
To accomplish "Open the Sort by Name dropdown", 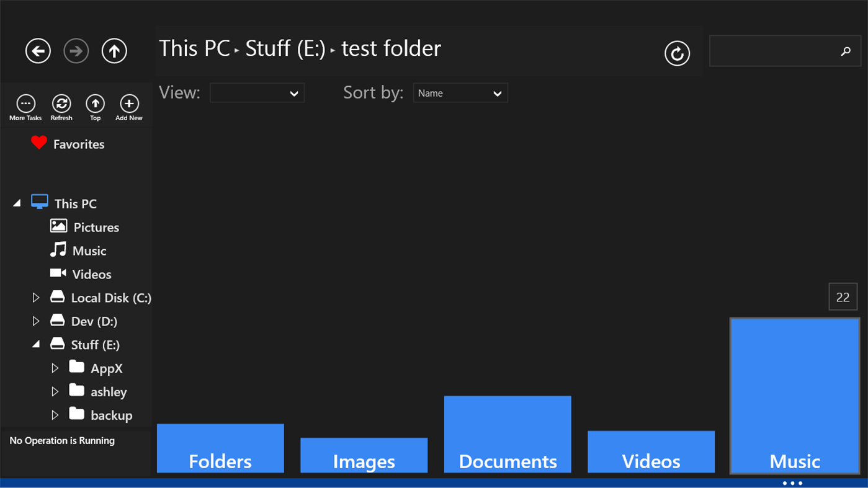I will coord(460,92).
